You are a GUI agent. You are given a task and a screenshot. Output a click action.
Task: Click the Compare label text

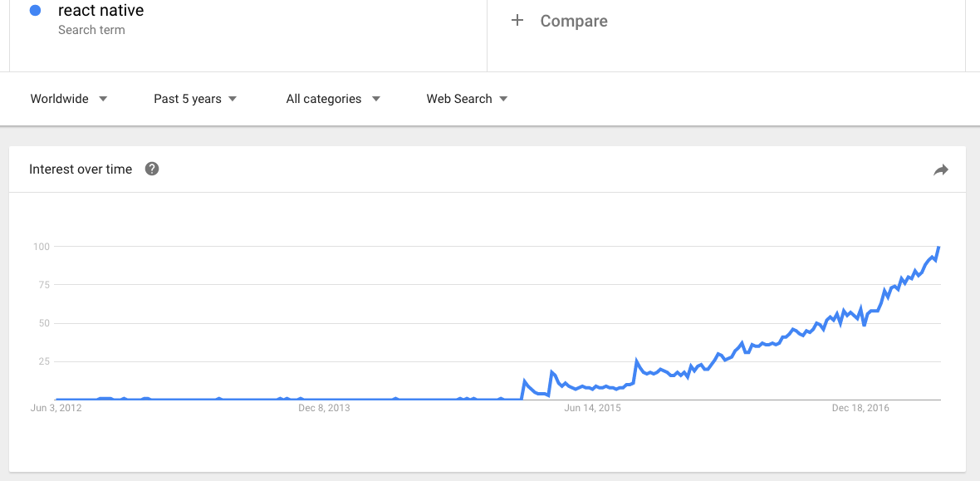coord(574,21)
